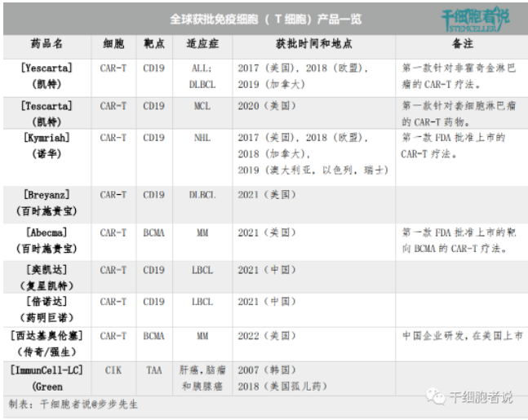Screen dimensions: 528x420
Task: Select the 备注 column header
Action: coord(463,44)
